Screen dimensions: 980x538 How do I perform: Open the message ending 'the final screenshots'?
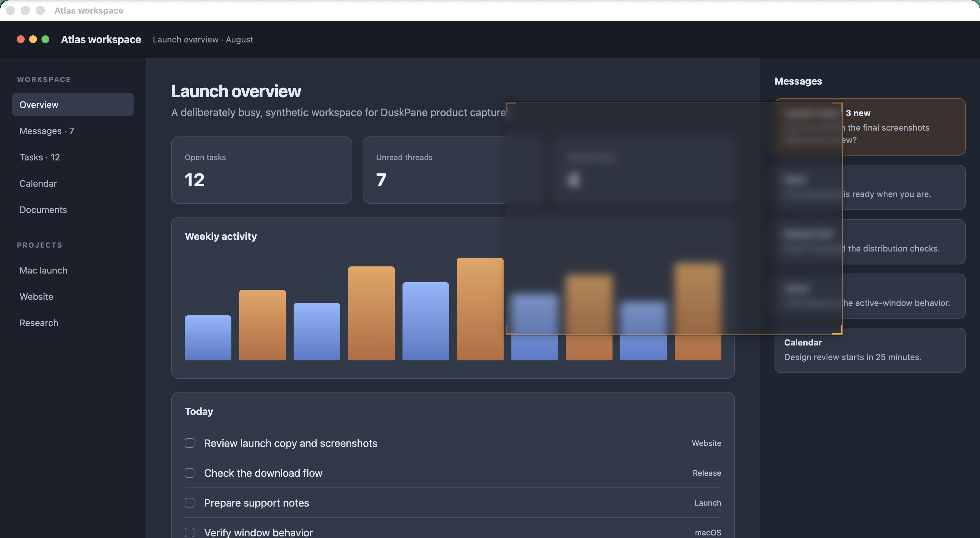point(870,127)
